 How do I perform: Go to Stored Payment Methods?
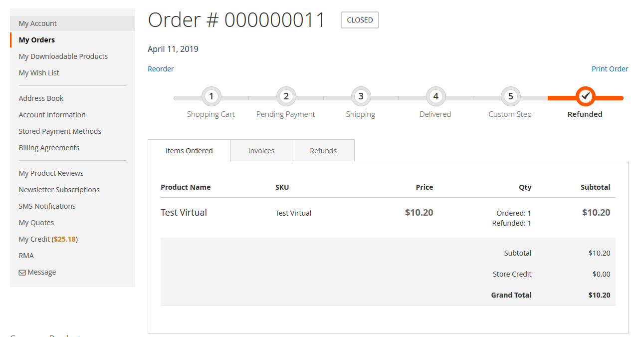click(x=60, y=131)
